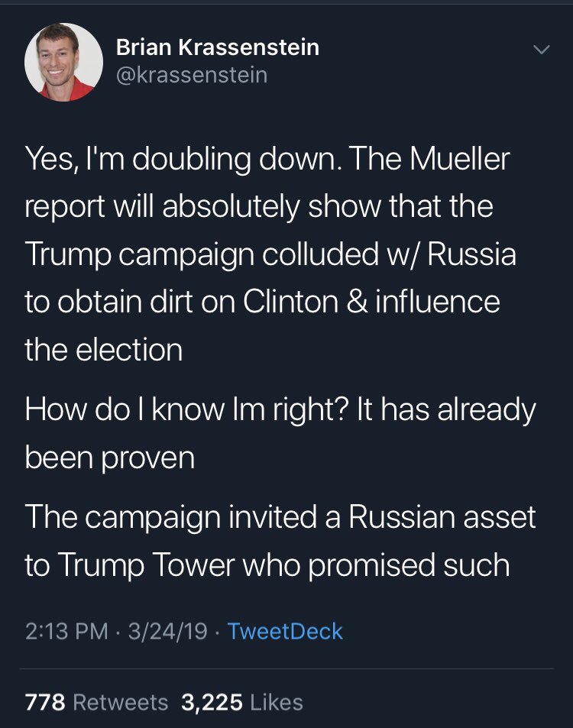This screenshot has width=573, height=728.
Task: Click the word Mueller in the tweet
Action: 459,159
